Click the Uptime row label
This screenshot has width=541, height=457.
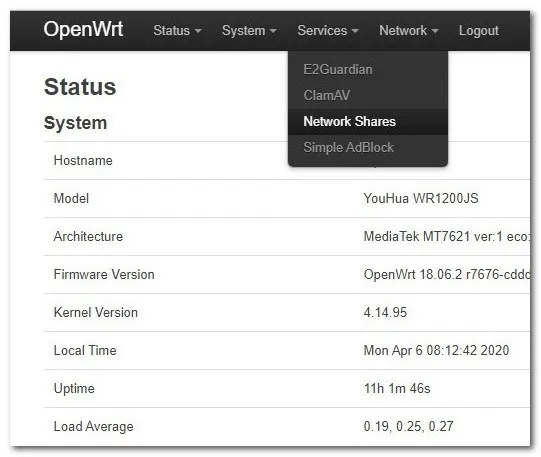[74, 389]
